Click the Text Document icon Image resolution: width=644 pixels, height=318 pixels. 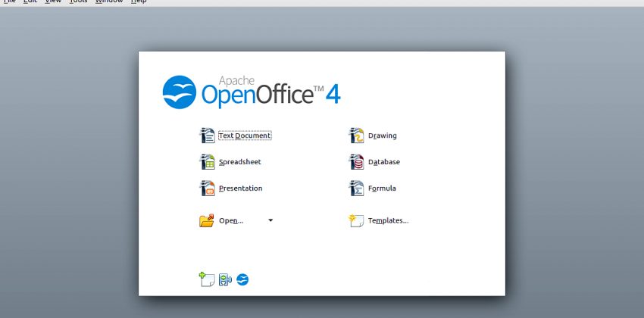pyautogui.click(x=207, y=136)
